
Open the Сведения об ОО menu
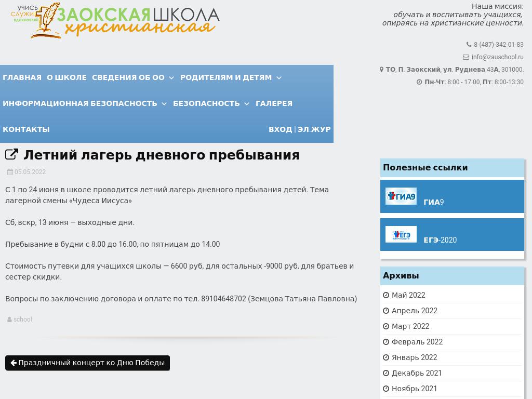point(128,77)
